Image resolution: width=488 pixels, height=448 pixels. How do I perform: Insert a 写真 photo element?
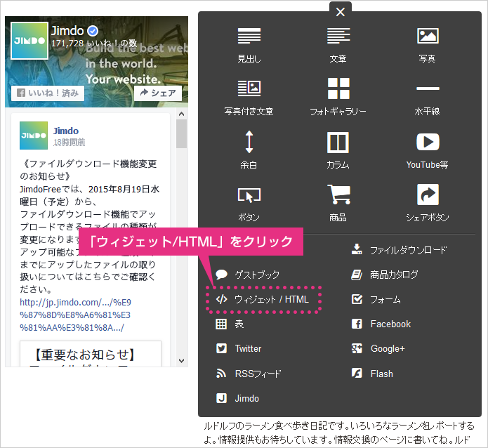point(427,36)
